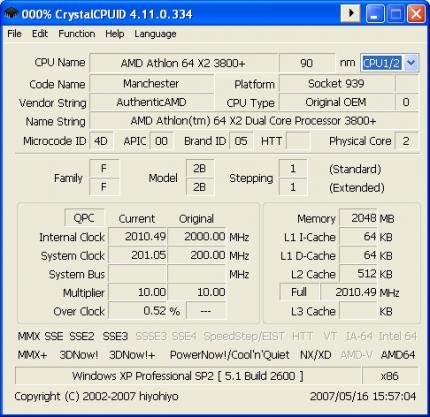
Task: Click the 90 nm process value
Action: coord(307,63)
